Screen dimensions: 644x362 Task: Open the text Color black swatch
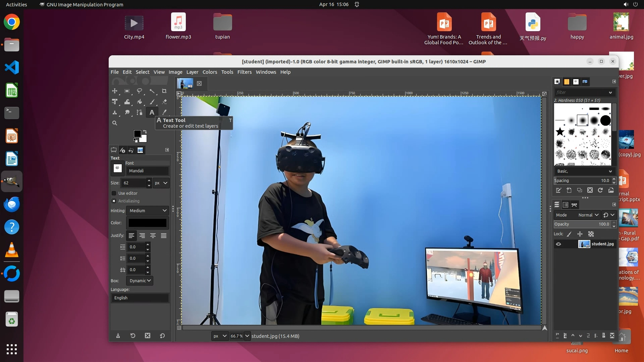click(x=148, y=223)
